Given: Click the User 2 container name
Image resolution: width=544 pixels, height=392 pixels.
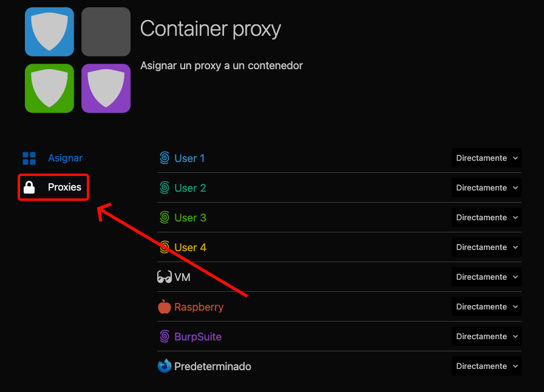Looking at the screenshot, I should pos(190,188).
